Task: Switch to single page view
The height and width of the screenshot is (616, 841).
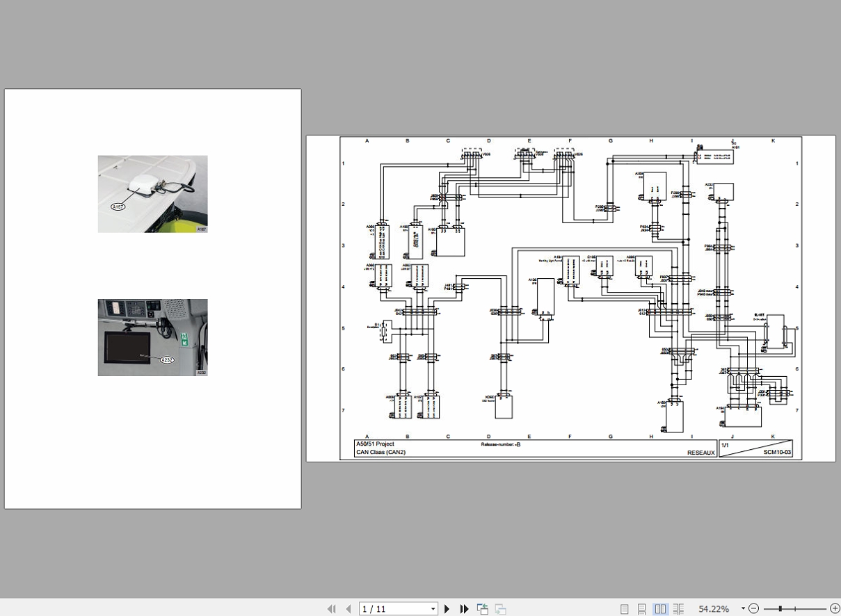Action: (x=624, y=609)
